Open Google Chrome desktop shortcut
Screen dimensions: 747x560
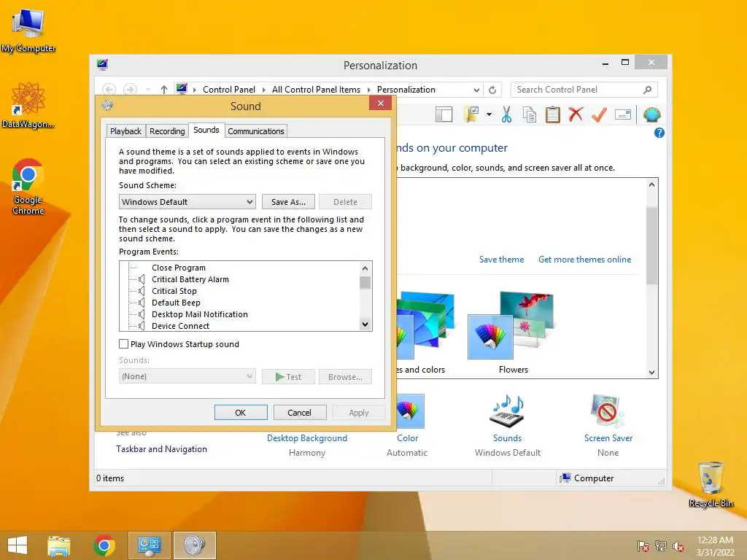click(28, 187)
